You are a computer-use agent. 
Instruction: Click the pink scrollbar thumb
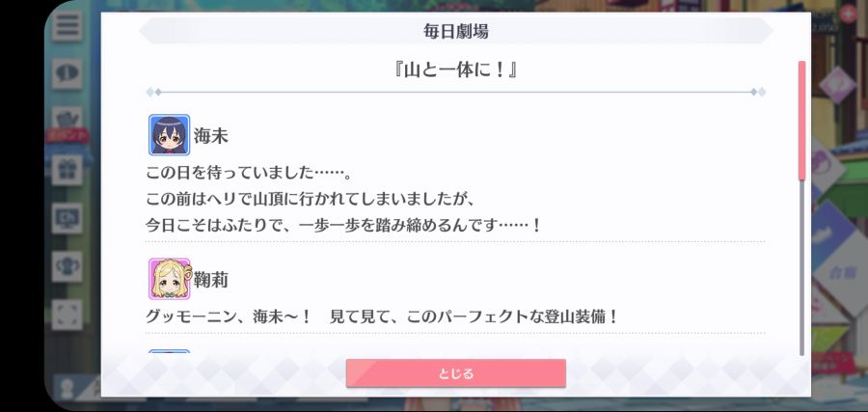point(801,121)
